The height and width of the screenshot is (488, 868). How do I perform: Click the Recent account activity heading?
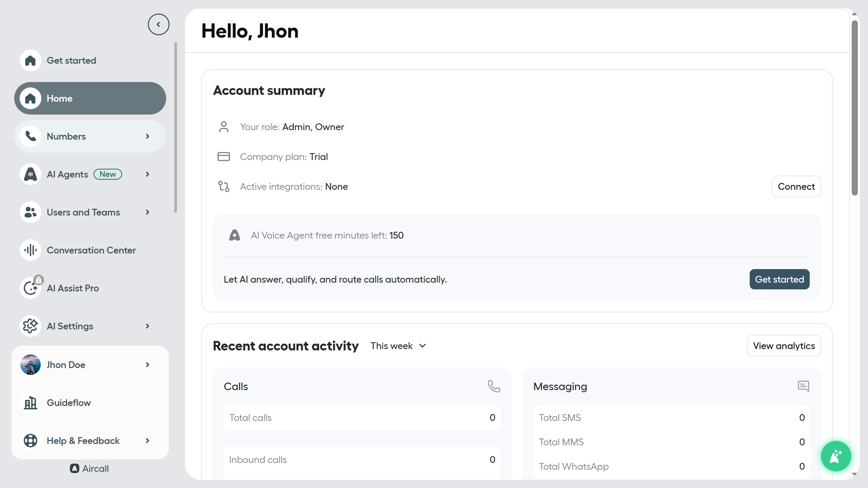pos(285,346)
